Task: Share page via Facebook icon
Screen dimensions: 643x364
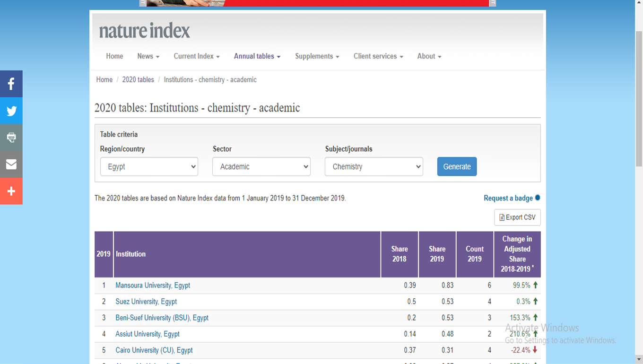Action: click(x=11, y=84)
